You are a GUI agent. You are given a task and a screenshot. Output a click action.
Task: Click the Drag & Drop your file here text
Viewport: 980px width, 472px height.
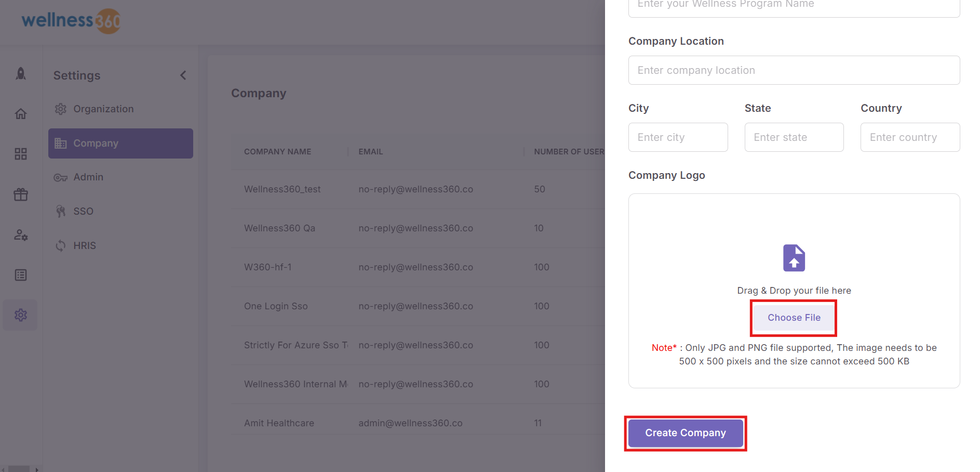[x=794, y=291]
